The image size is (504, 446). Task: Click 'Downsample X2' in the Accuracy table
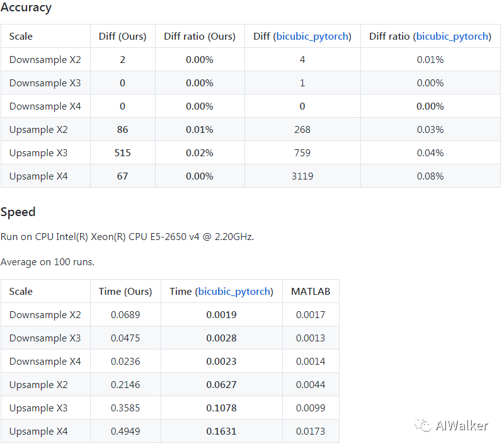(x=45, y=60)
